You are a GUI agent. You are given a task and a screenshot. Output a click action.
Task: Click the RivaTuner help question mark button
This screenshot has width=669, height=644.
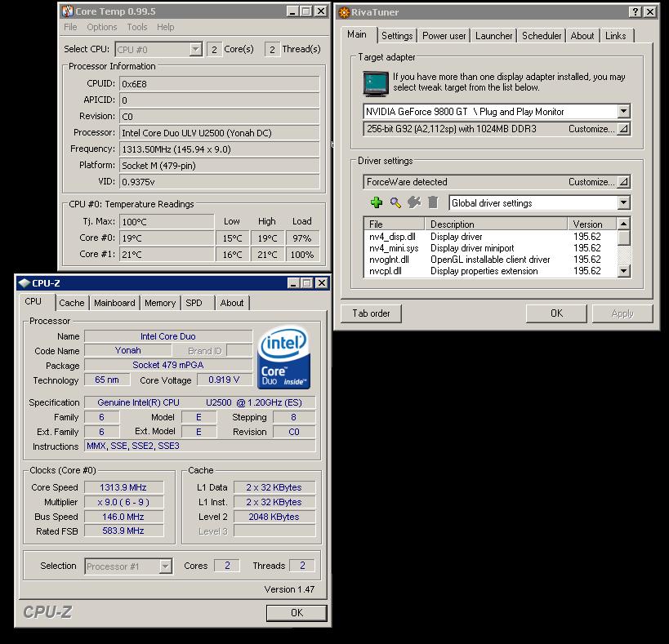pyautogui.click(x=636, y=12)
